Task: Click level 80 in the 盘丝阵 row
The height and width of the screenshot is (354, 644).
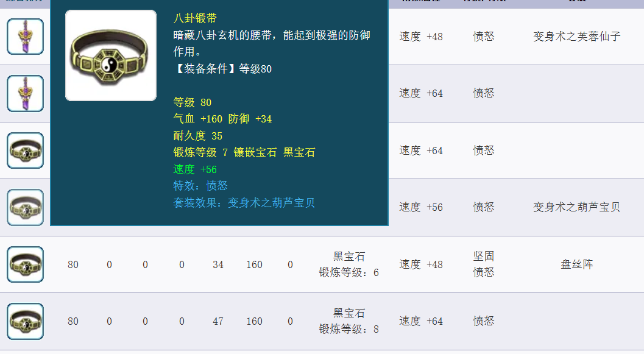Action: click(73, 265)
